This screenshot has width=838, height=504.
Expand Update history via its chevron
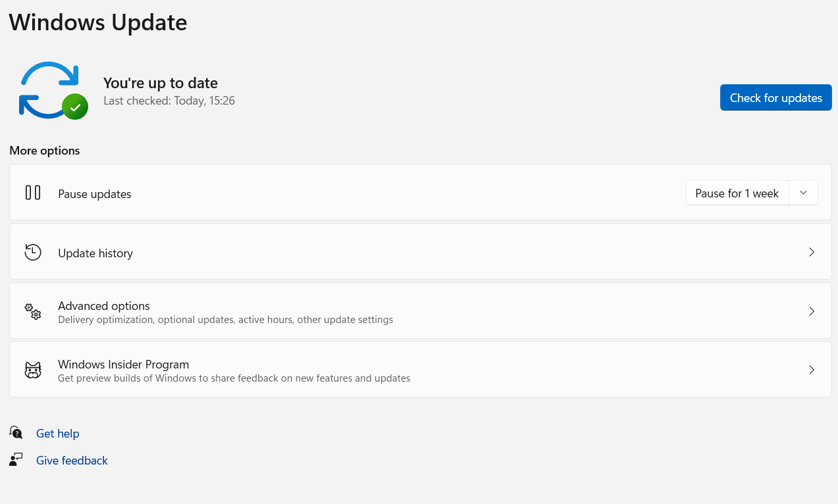812,252
